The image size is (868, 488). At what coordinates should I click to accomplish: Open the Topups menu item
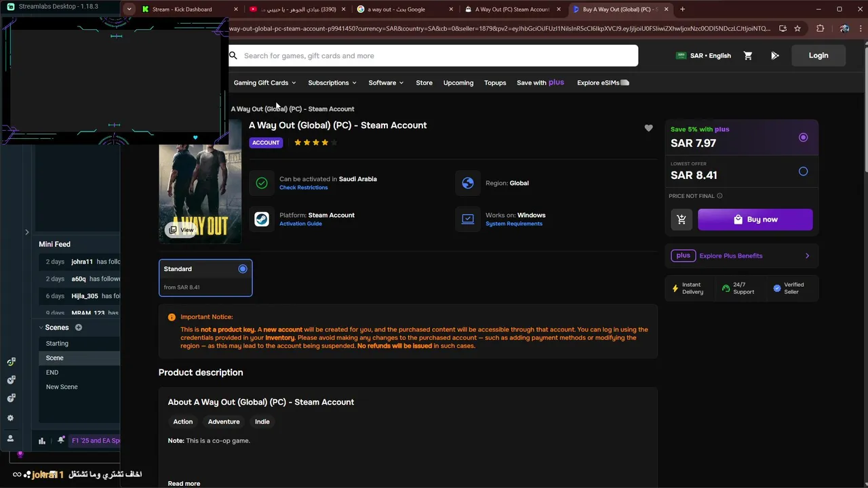coord(495,83)
